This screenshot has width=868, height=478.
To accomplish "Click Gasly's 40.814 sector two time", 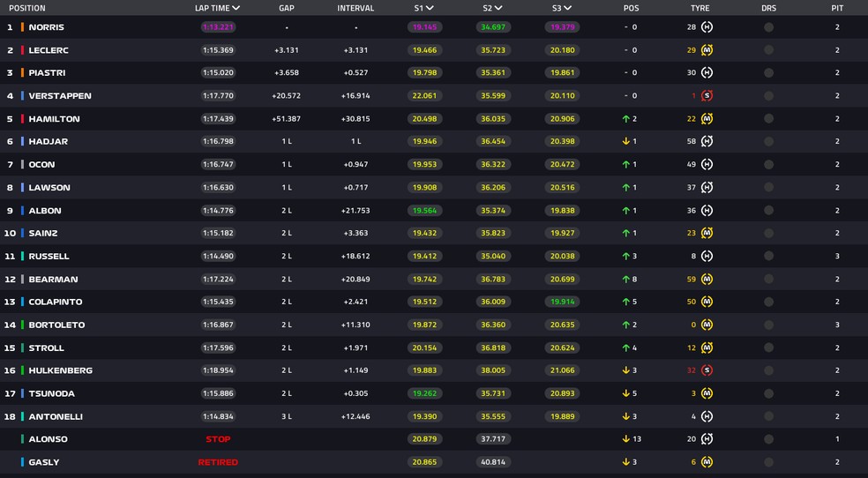I will pos(493,462).
